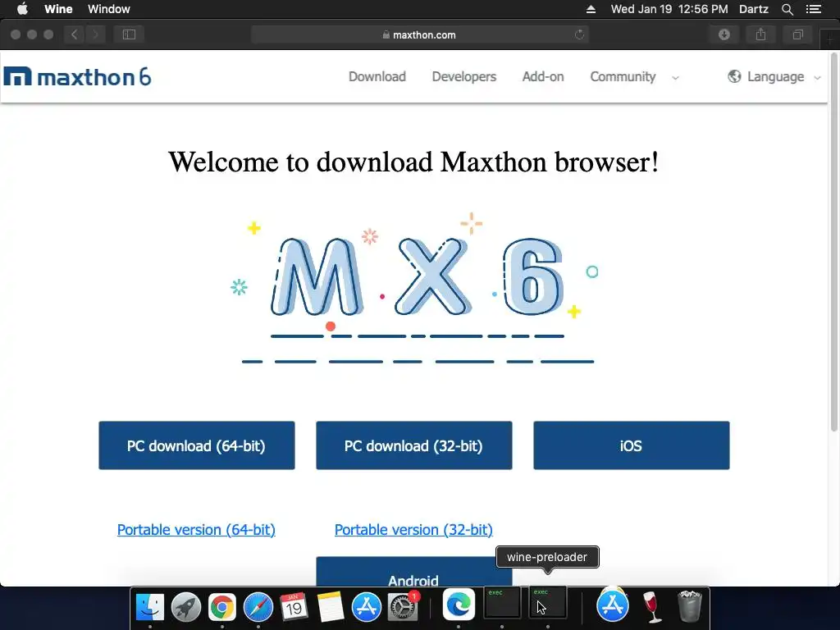Open App Store icon beside Notes
The height and width of the screenshot is (630, 840).
pyautogui.click(x=367, y=606)
